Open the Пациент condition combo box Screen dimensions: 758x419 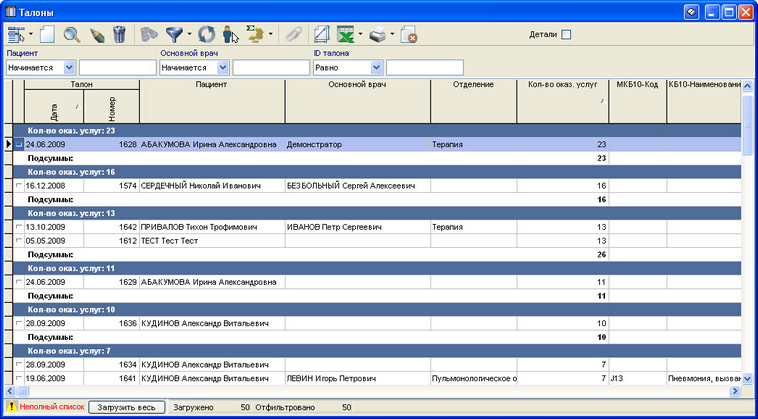pyautogui.click(x=41, y=68)
